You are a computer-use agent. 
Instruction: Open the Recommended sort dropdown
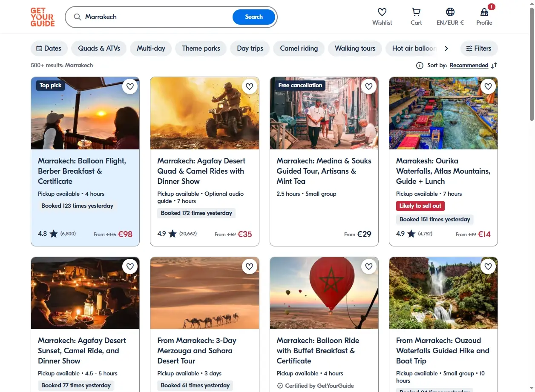469,65
